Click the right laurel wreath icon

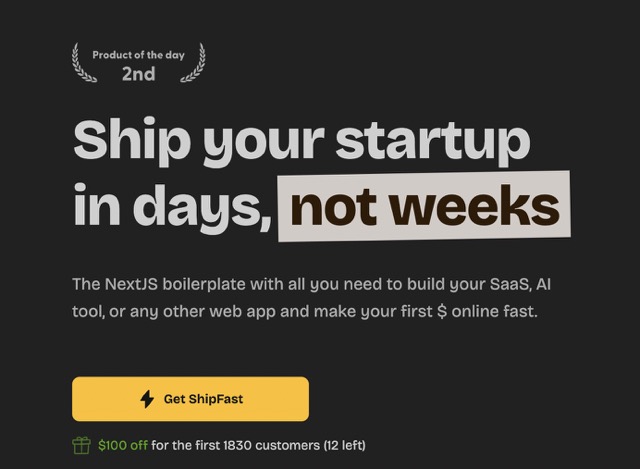[198, 63]
